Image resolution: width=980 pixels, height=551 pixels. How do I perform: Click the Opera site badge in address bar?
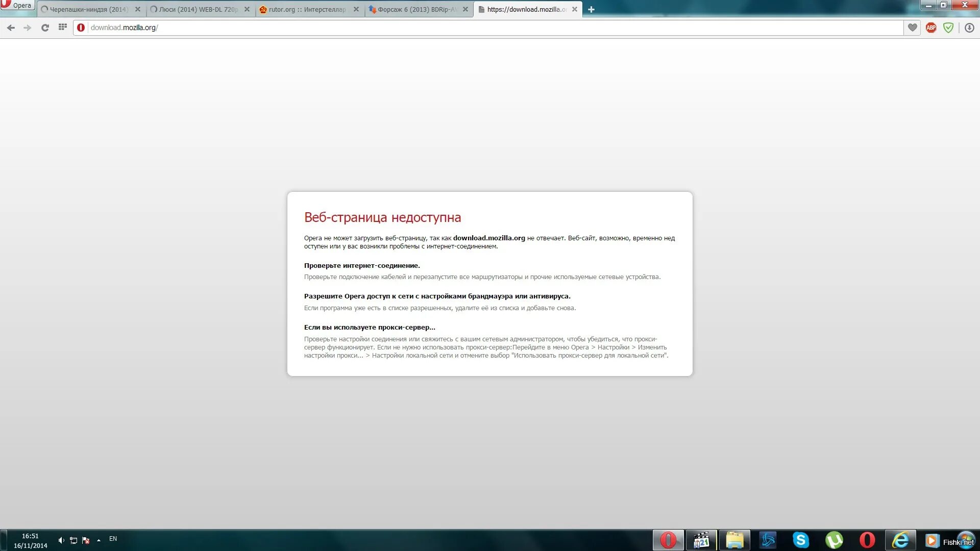pyautogui.click(x=81, y=28)
